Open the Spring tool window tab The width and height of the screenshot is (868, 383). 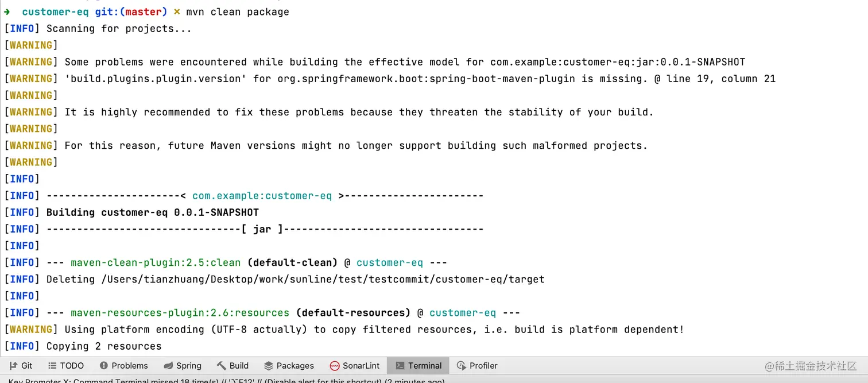(x=182, y=366)
